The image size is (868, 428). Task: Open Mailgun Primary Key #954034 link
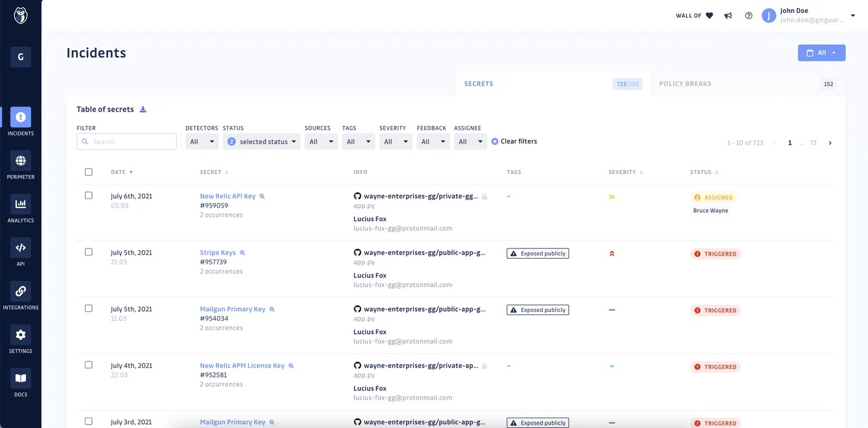(x=233, y=309)
